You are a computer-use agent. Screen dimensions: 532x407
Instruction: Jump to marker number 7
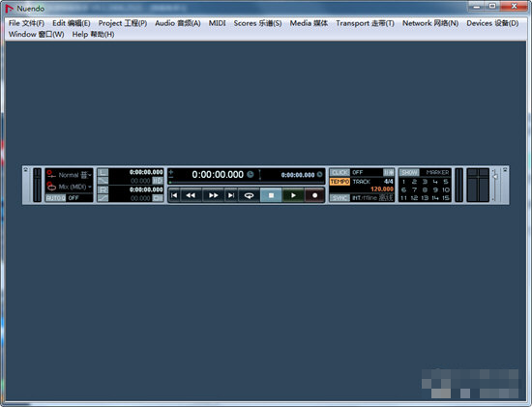point(414,189)
